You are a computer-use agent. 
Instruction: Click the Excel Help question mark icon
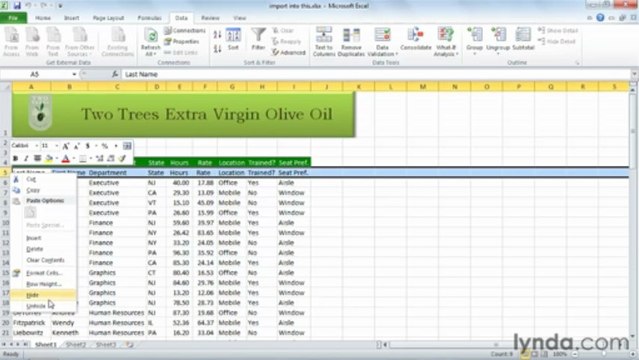tap(600, 18)
